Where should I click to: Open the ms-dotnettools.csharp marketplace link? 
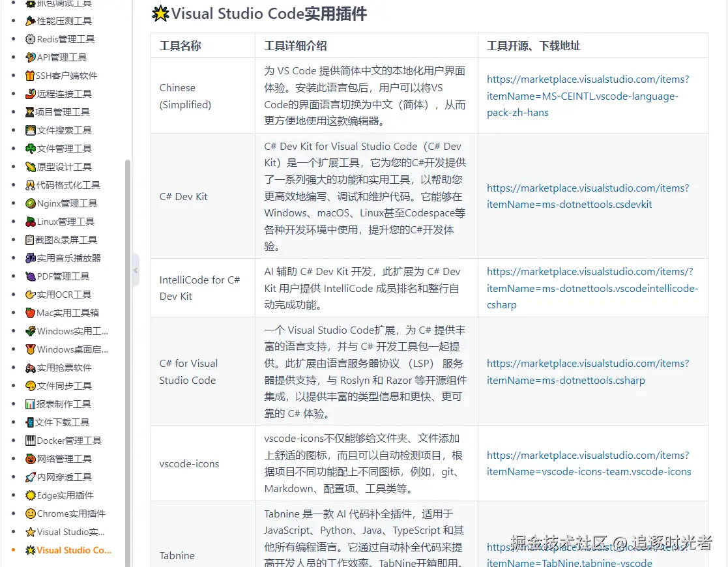[588, 372]
